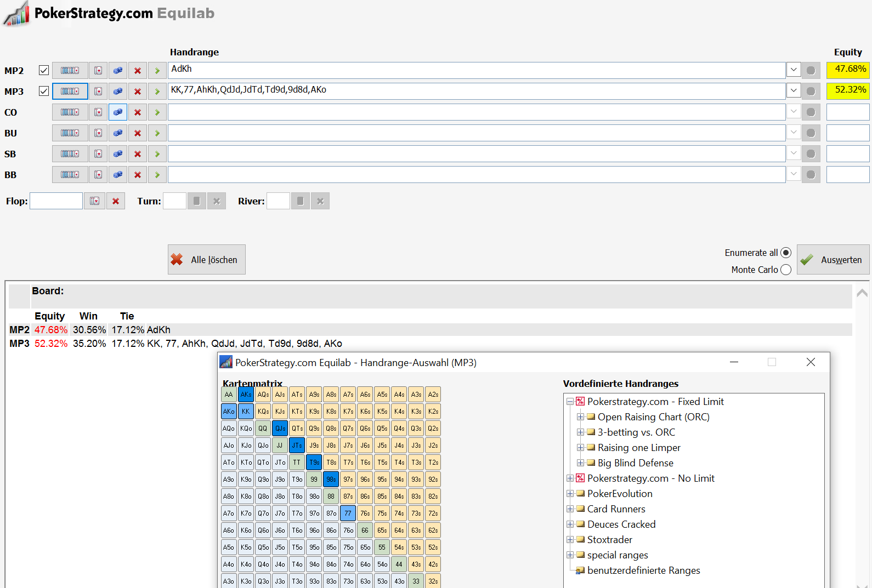The image size is (872, 588).
Task: Clear the flop cards with red X
Action: pyautogui.click(x=116, y=201)
